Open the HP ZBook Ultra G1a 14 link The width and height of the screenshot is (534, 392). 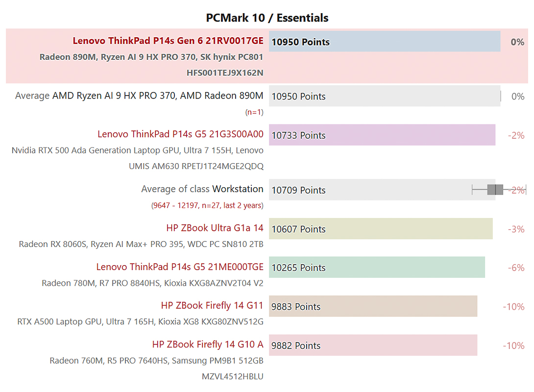point(215,228)
